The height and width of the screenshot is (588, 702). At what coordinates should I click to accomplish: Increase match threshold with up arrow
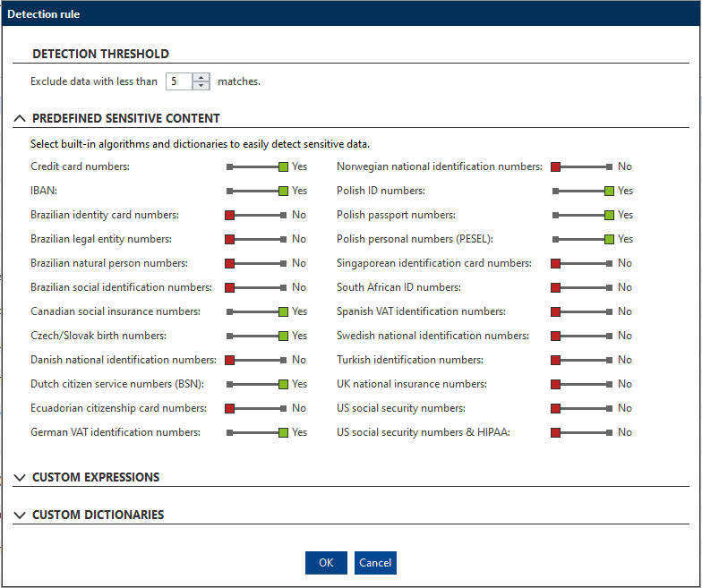201,77
